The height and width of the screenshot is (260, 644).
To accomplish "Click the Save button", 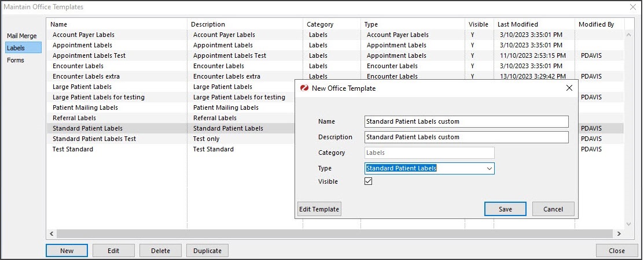I will point(505,209).
